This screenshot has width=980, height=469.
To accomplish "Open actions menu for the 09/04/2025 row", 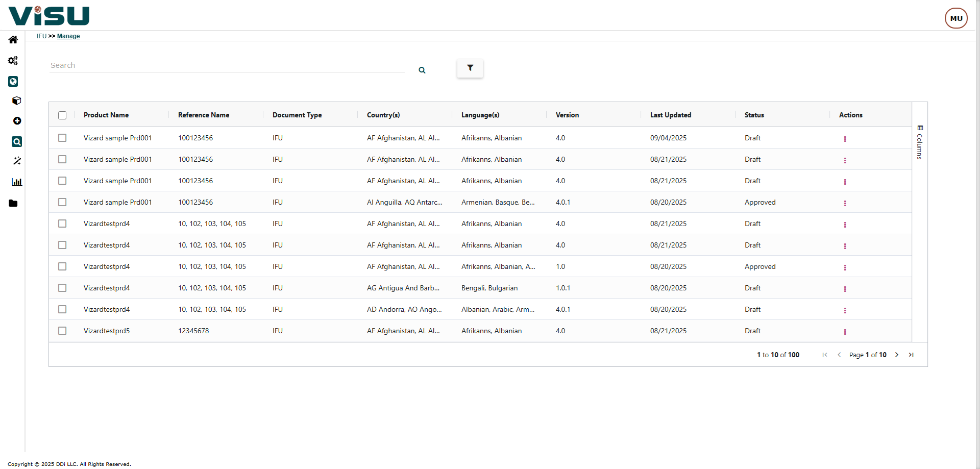I will coord(845,139).
